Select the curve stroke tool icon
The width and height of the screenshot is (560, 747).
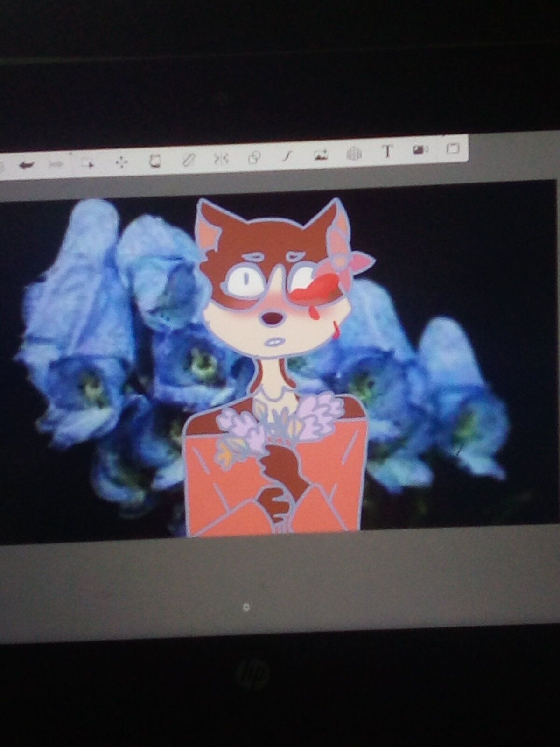coord(287,156)
